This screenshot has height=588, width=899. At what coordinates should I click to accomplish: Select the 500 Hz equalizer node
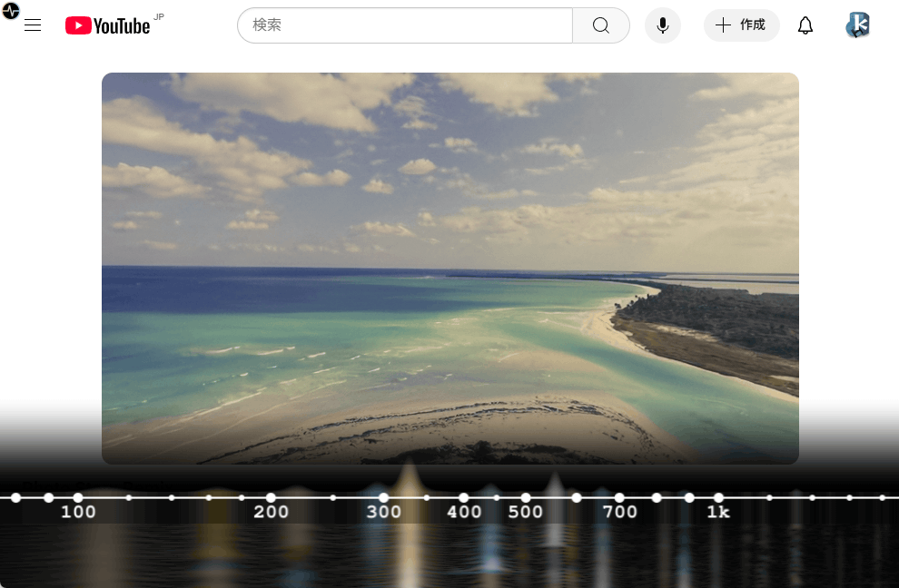(526, 497)
